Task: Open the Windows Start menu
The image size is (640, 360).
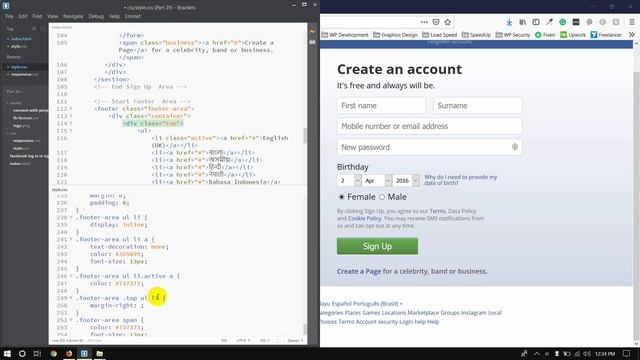Action: [x=7, y=353]
